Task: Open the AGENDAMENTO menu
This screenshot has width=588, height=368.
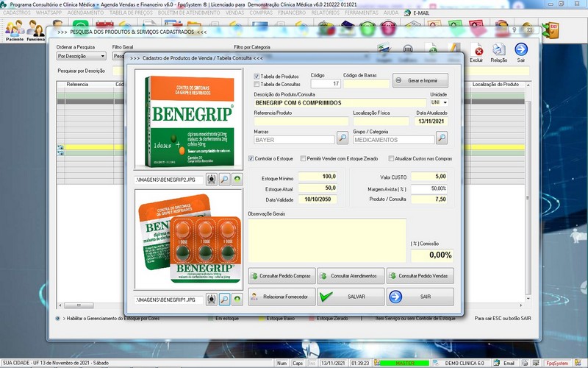Action: [x=85, y=13]
